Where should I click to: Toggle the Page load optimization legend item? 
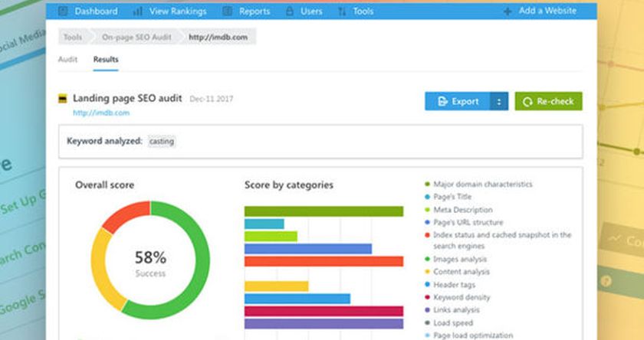468,335
